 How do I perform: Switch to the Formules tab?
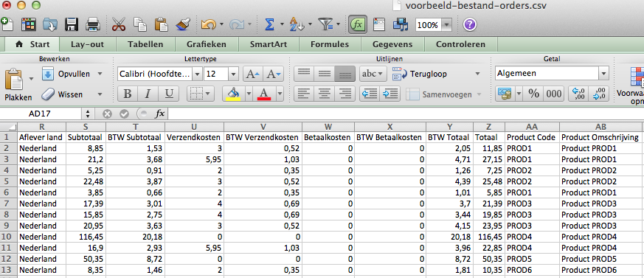[330, 44]
